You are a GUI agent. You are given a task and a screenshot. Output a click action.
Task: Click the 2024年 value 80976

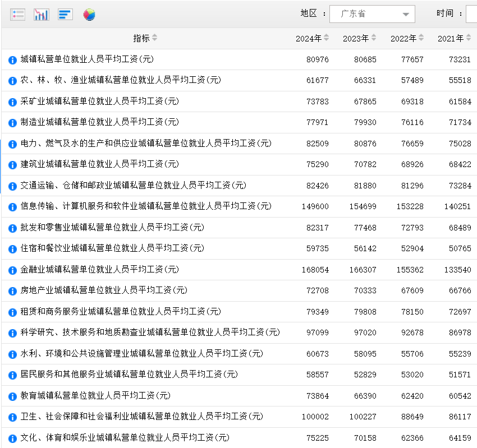click(x=317, y=59)
